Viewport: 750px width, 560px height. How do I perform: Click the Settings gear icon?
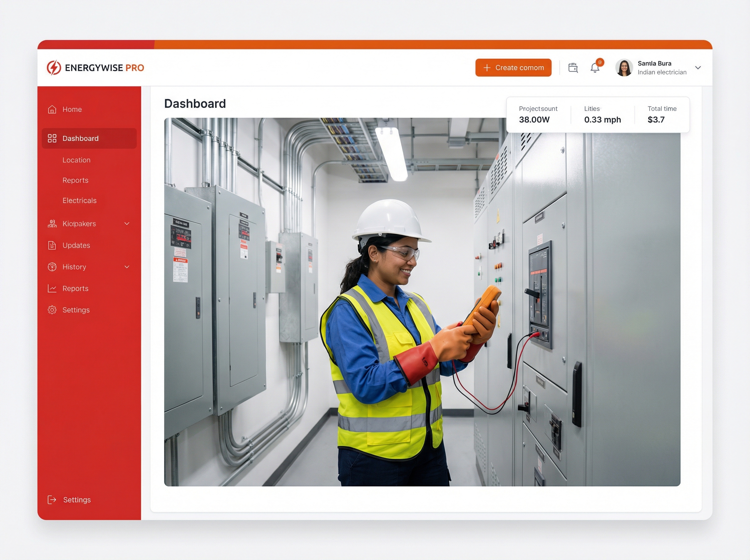pos(52,310)
